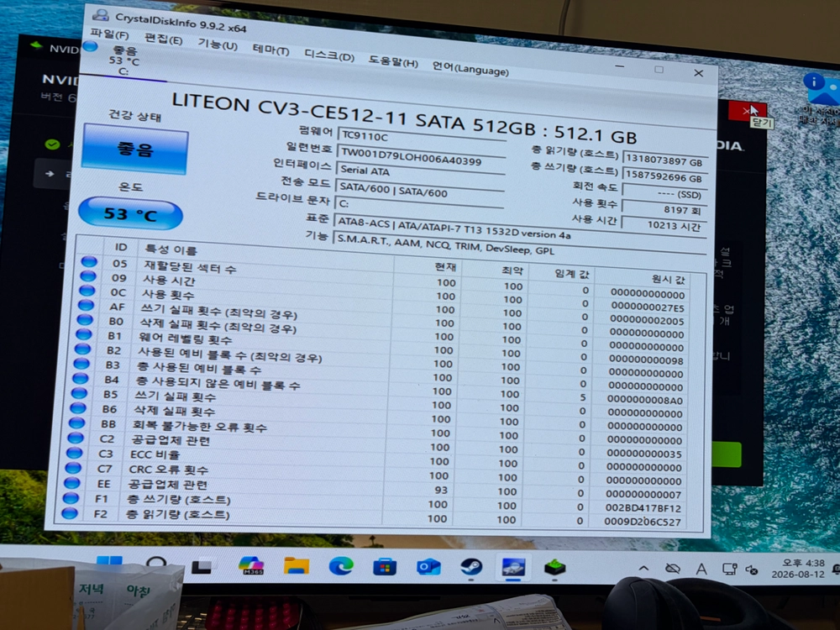Open the 언어(Language) menu
This screenshot has height=630, width=840.
point(470,69)
